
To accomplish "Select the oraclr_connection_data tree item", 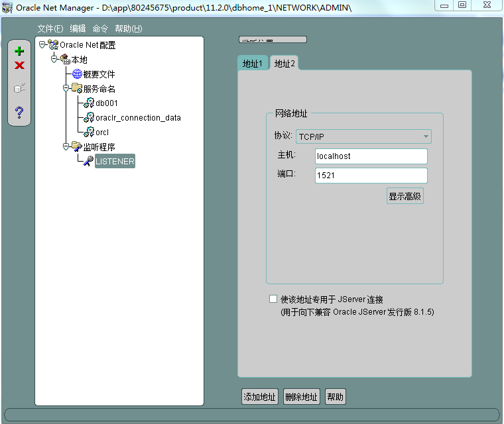I will pyautogui.click(x=138, y=118).
